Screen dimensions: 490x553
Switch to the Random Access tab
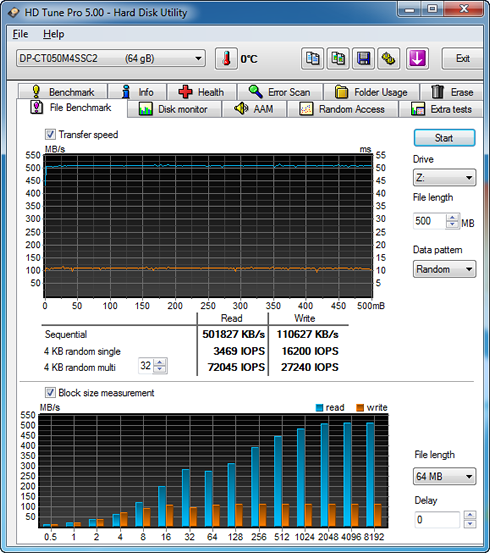click(x=342, y=109)
